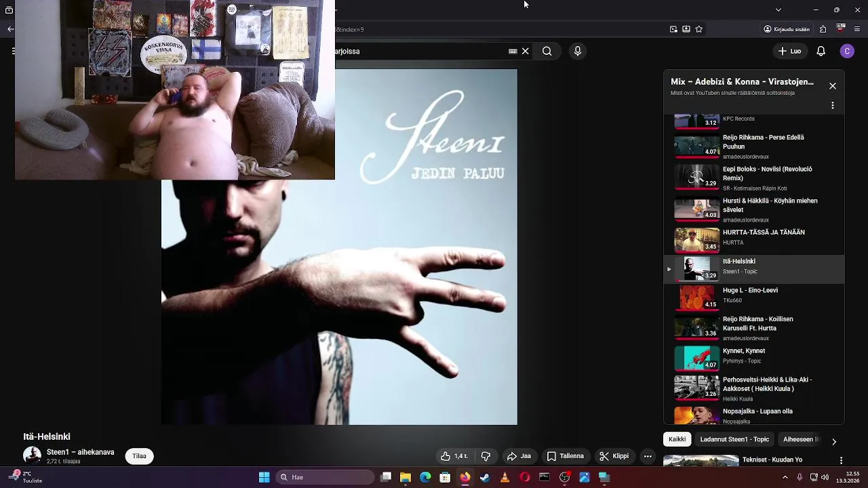The image size is (868, 488).
Task: Open Microsoft Edge from the taskbar
Action: point(425,477)
